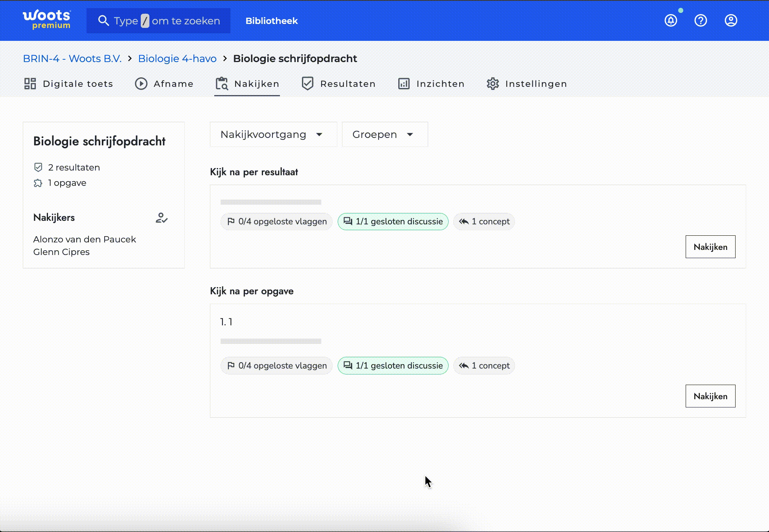Viewport: 769px width, 532px height.
Task: Click the Resultaten checkmark icon
Action: (x=307, y=84)
